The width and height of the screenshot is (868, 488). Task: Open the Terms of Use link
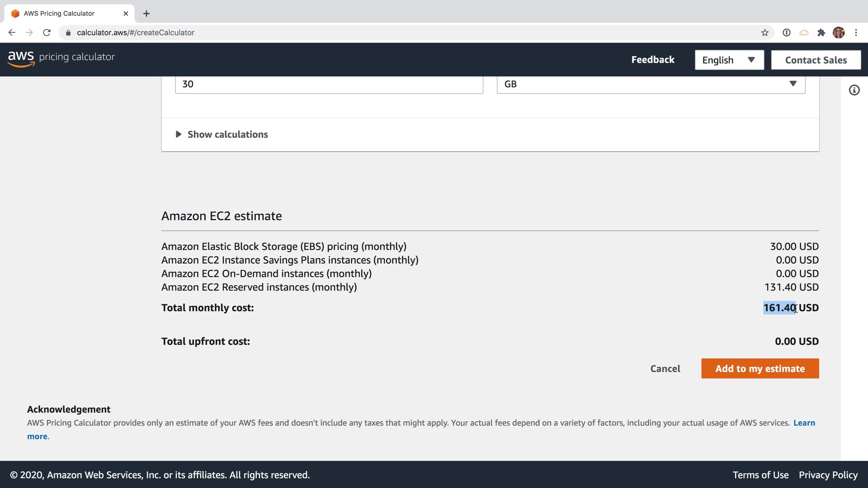[760, 475]
